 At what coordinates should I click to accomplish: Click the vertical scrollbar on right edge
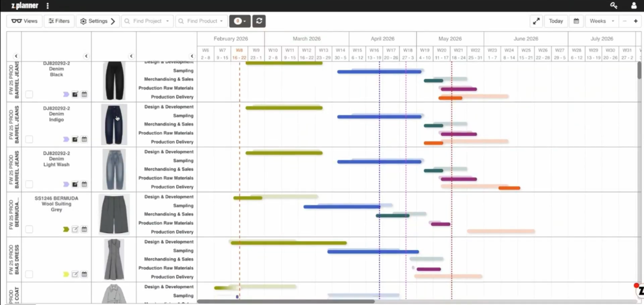(639, 70)
